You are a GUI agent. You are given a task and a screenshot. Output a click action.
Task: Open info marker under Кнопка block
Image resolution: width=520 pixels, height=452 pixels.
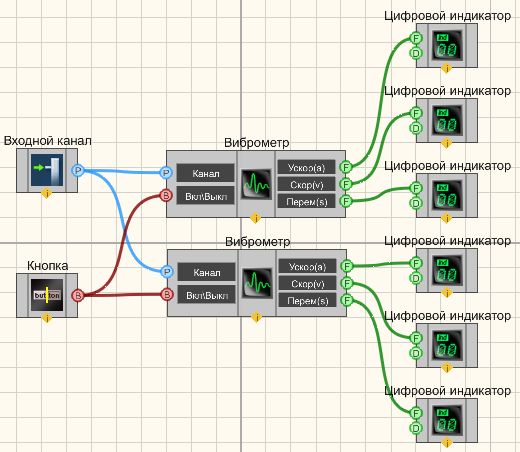click(x=47, y=318)
